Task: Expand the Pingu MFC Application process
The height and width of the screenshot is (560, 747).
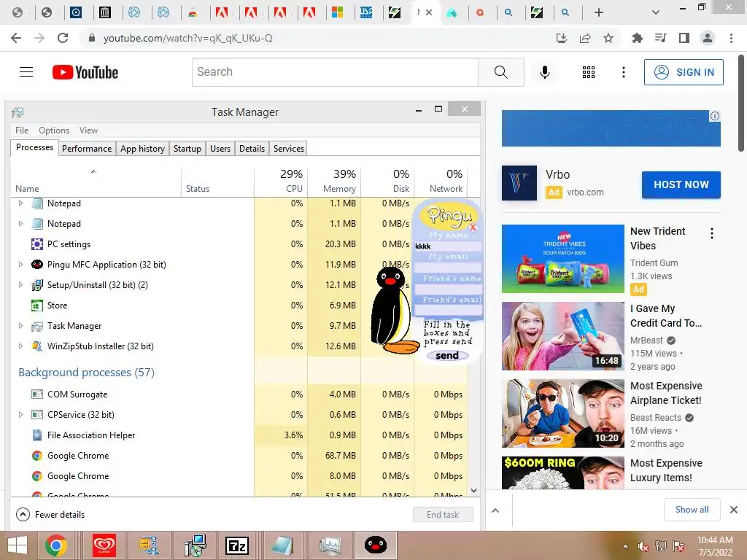Action: coord(20,264)
